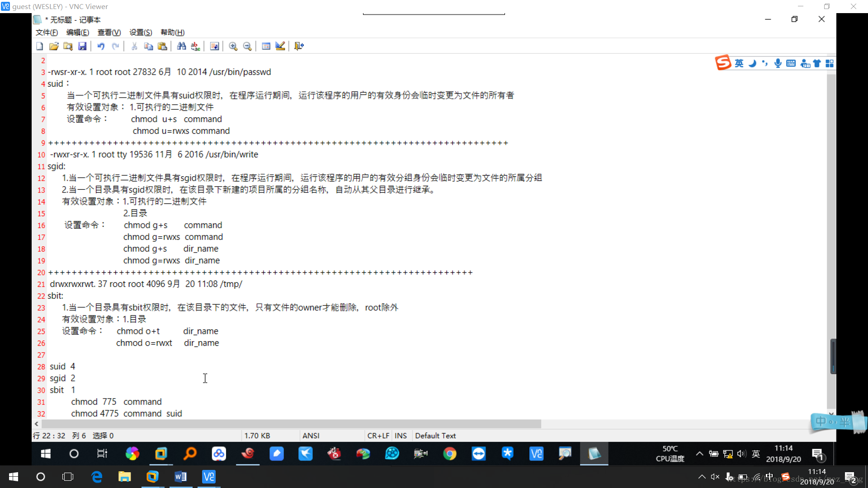Toggle word wrap from the toolbar icon

(214, 46)
